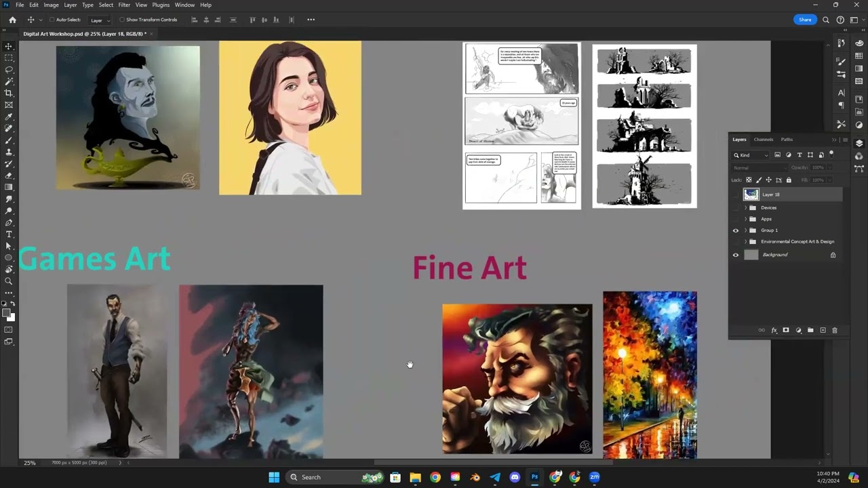
Task: Click the Lock all padlock icon
Action: tap(789, 180)
